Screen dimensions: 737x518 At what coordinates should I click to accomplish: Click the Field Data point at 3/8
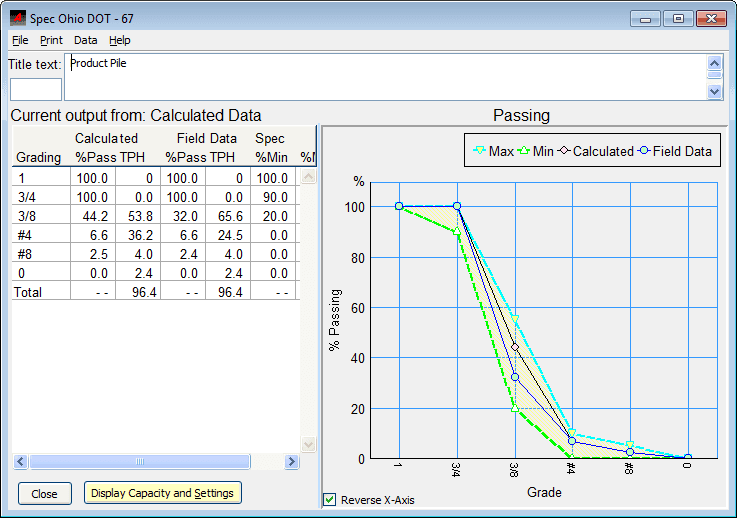coord(515,378)
